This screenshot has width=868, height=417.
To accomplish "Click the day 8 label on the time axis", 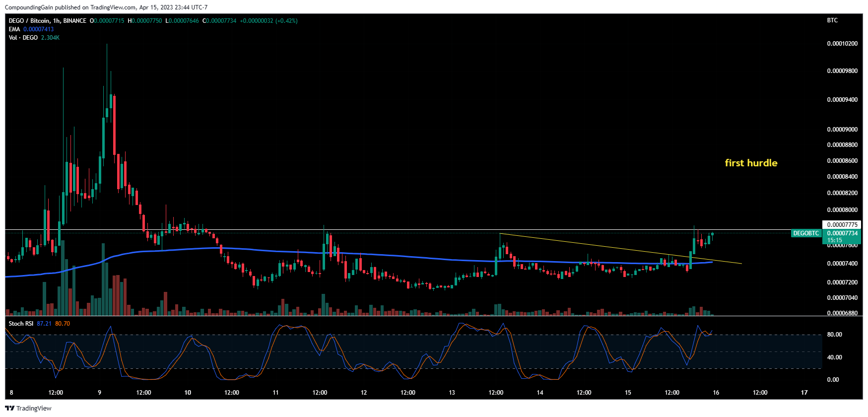I will click(x=11, y=393).
